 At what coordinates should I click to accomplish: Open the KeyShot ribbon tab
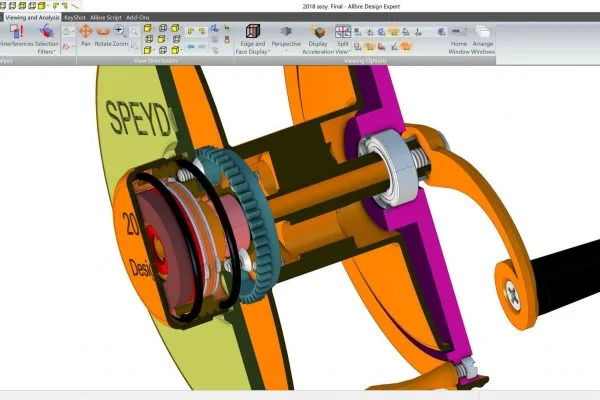[74, 18]
